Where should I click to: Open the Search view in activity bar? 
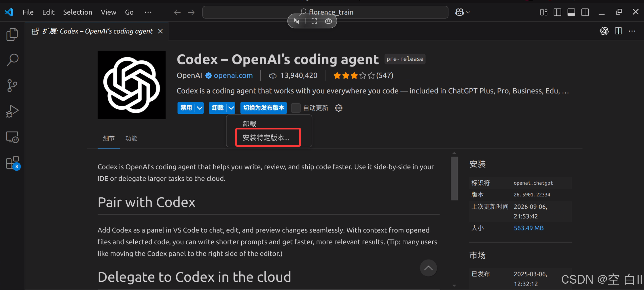[x=12, y=60]
